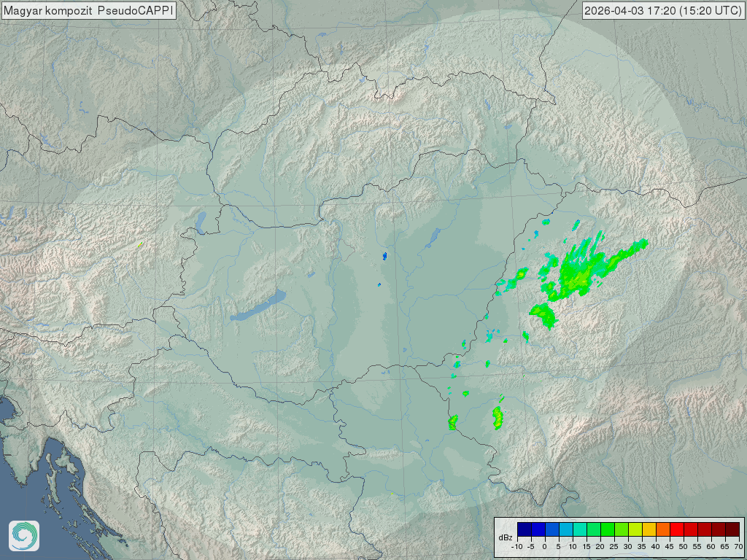This screenshot has height=560, width=747.
Task: Select the cyan legend swatch between 5 and 10
Action: pos(565,529)
